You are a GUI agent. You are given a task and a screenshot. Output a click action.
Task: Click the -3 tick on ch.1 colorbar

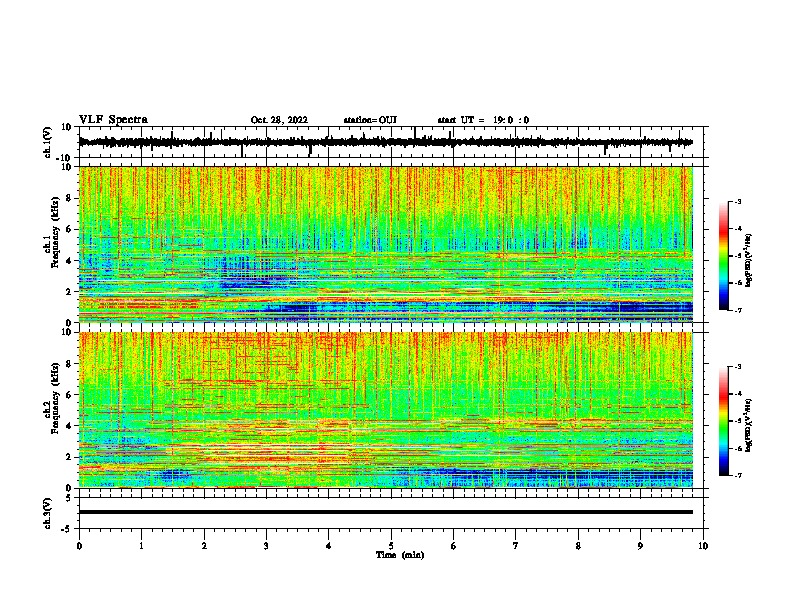[x=738, y=201]
